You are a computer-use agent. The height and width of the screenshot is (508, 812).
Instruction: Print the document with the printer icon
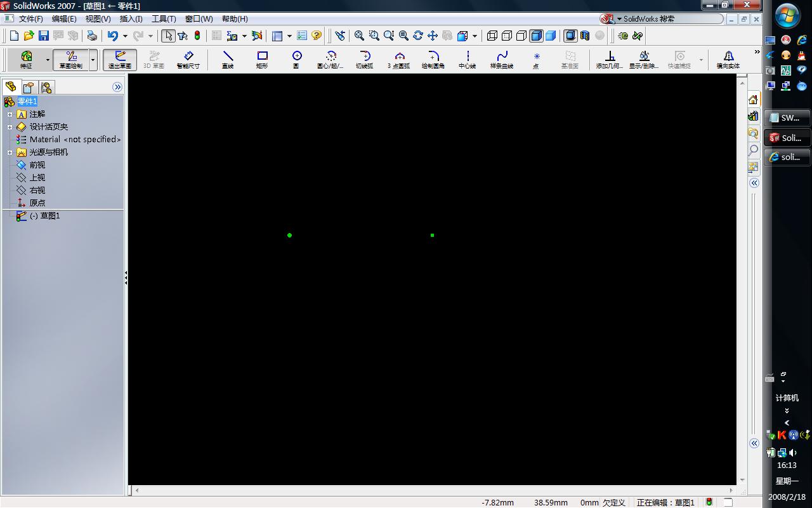pos(93,36)
